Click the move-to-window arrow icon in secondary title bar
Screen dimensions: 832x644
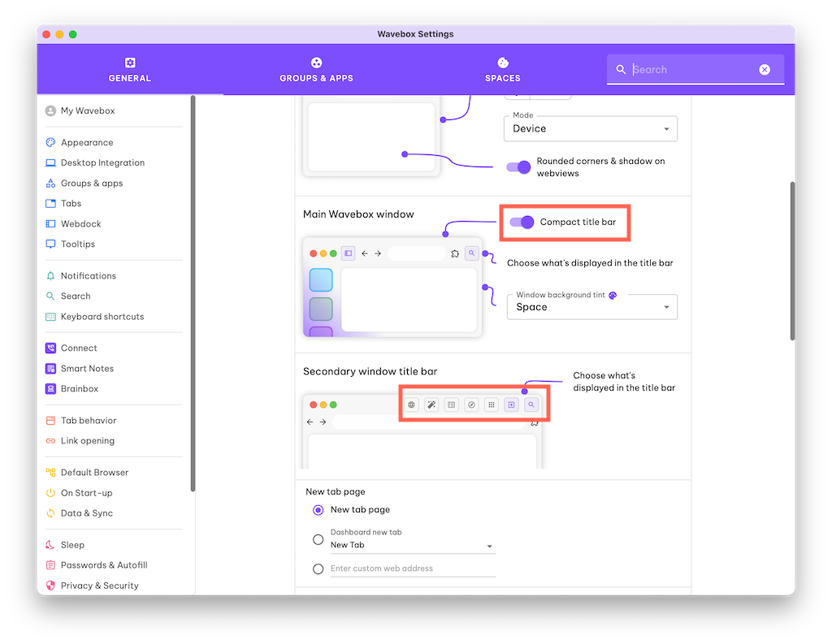point(511,404)
